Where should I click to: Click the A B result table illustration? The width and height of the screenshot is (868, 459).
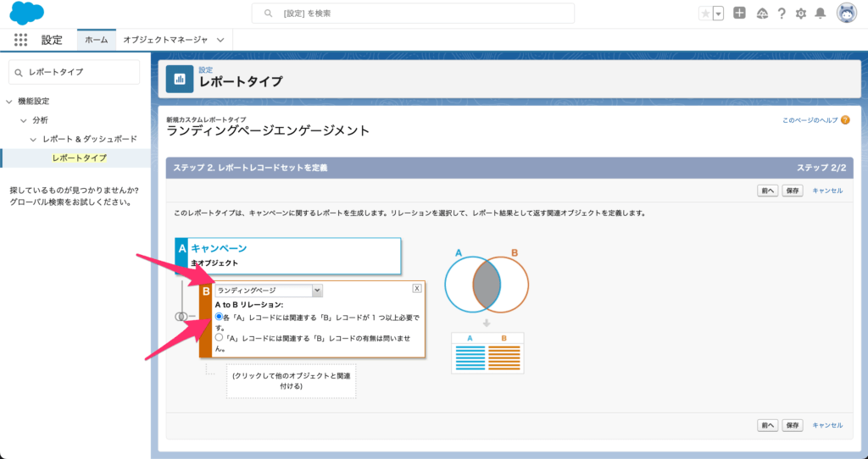point(487,353)
